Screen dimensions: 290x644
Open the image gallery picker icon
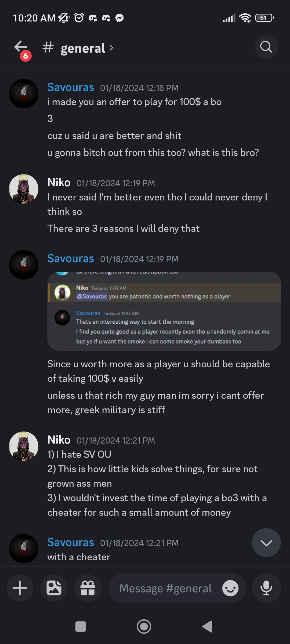(54, 588)
